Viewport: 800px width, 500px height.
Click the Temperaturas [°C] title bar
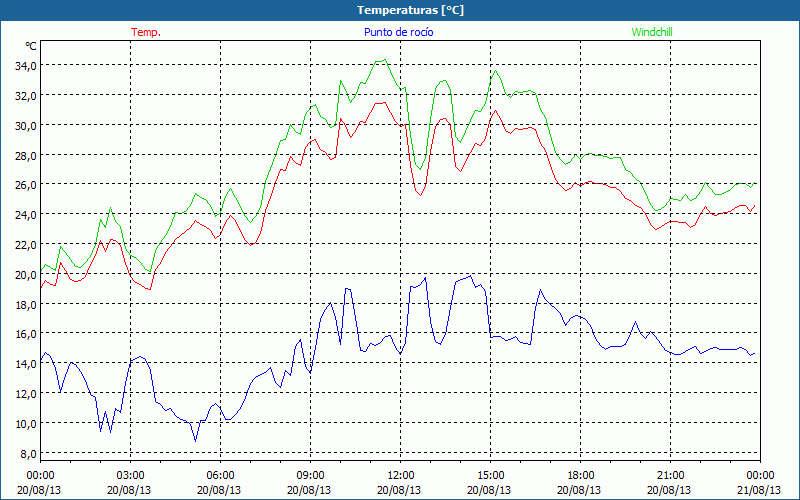point(400,10)
